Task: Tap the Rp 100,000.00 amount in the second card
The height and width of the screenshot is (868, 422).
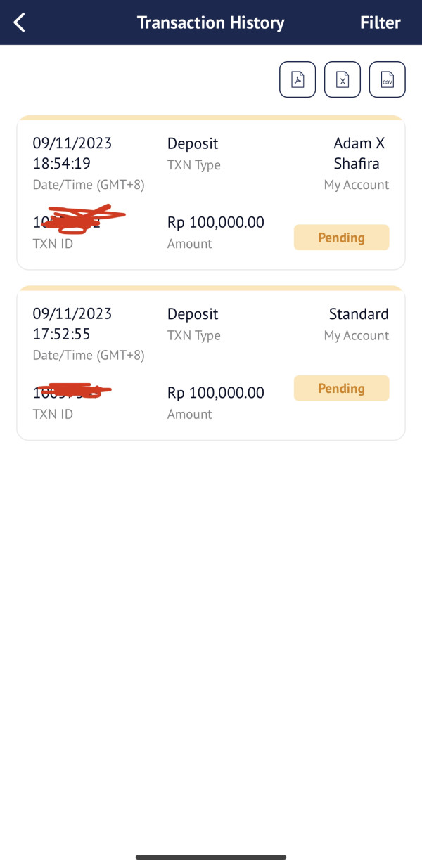Action: point(216,393)
